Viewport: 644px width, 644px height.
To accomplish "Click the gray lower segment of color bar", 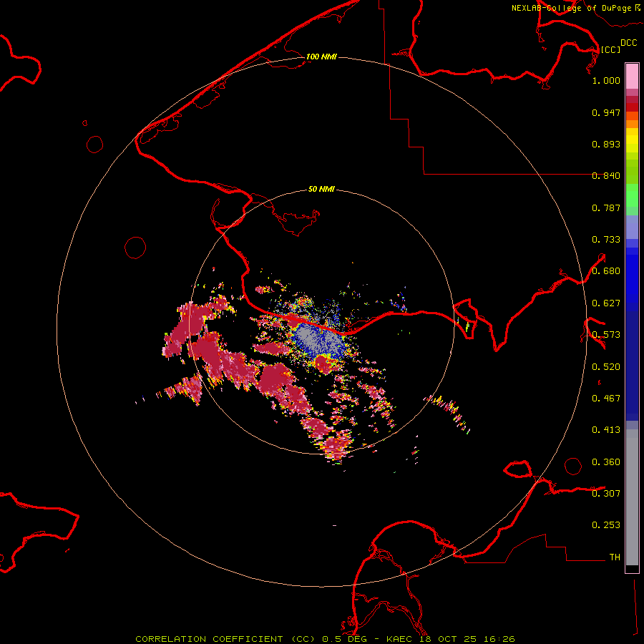I will point(632,497).
